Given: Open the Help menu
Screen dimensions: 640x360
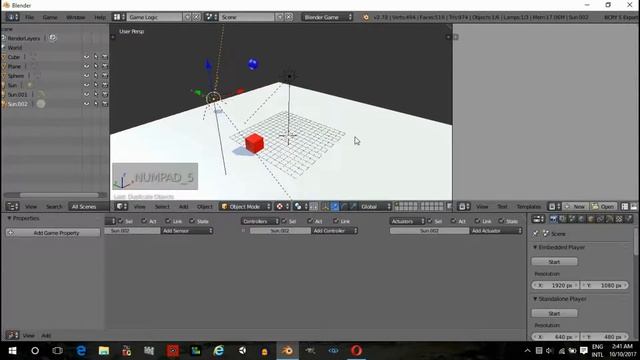Looking at the screenshot, I should (x=100, y=17).
